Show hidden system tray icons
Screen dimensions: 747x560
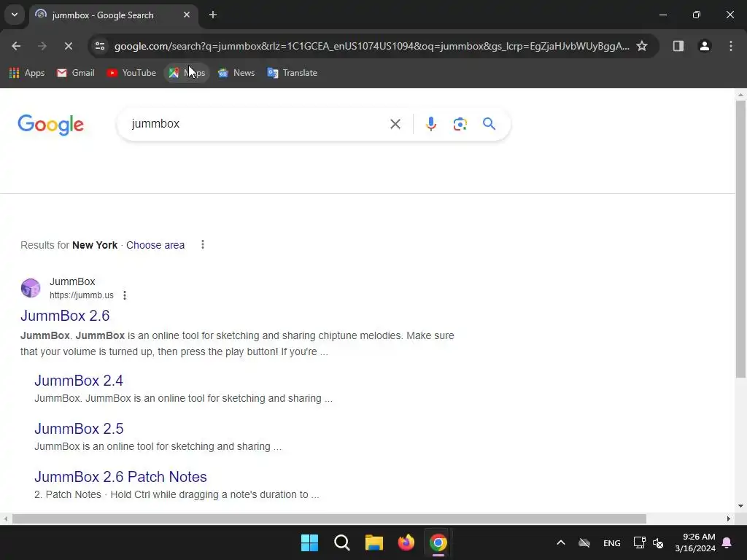click(x=561, y=542)
